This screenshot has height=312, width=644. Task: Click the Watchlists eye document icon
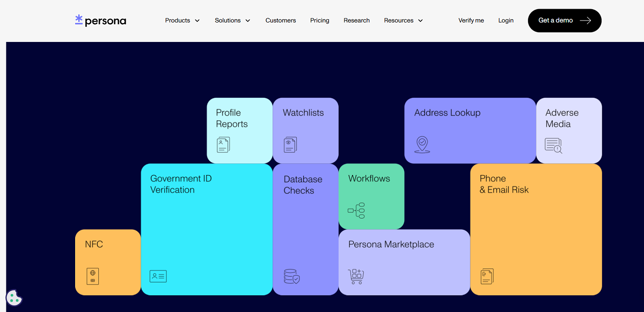click(x=290, y=144)
